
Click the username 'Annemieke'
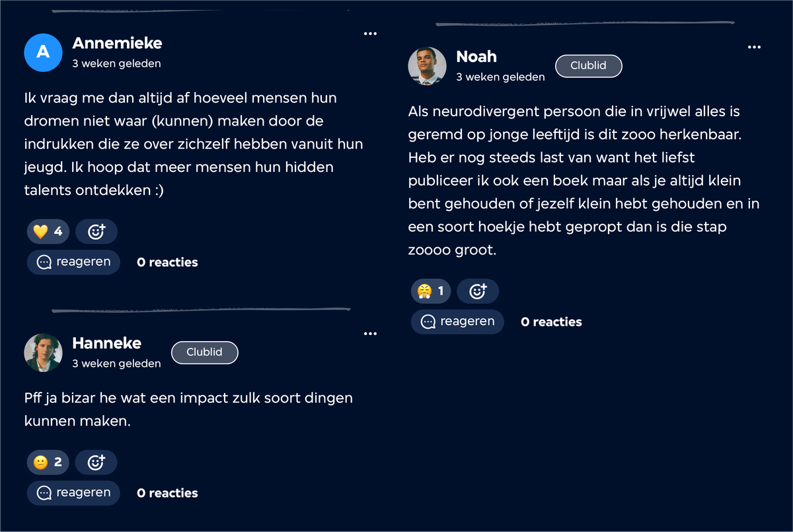[117, 43]
